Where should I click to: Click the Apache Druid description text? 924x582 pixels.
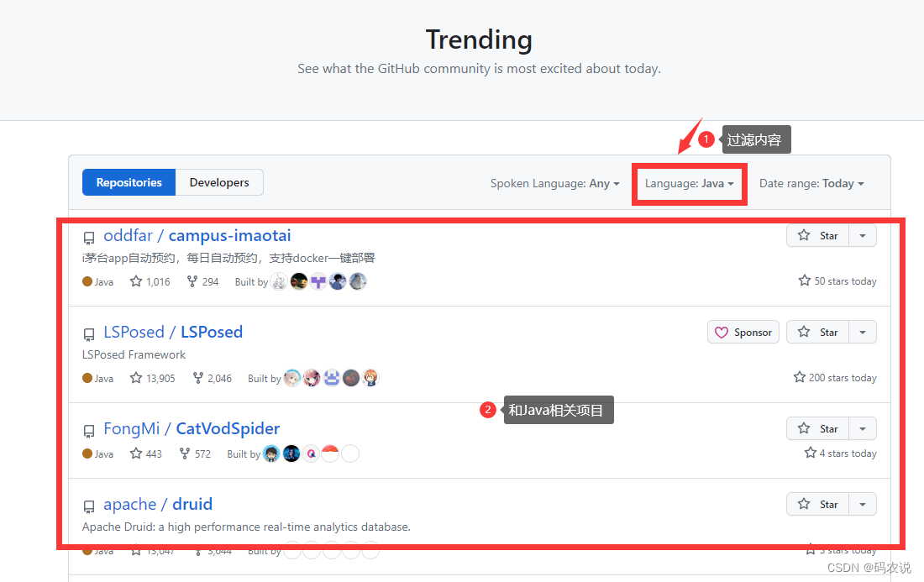tap(246, 527)
